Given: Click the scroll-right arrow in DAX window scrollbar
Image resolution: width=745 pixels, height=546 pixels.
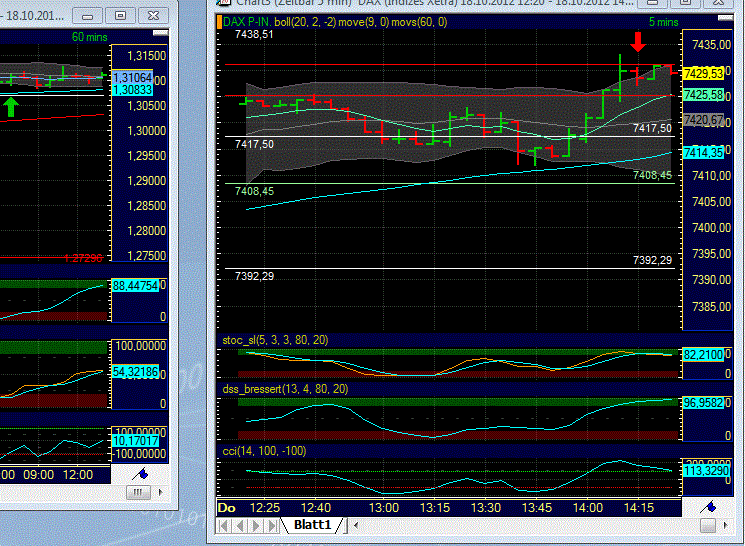Looking at the screenshot, I should [x=725, y=525].
